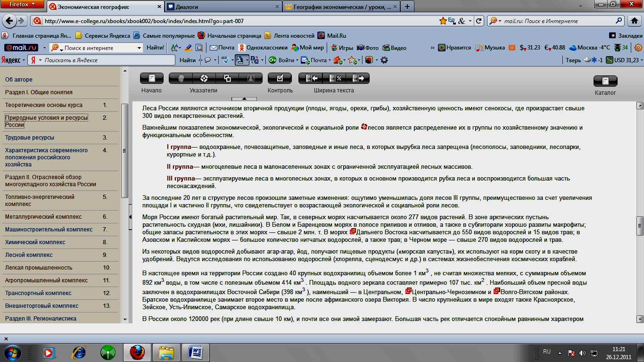Open the Поиск в интернете dropdown arrow
Screen dimensions: 644x362
click(x=139, y=48)
